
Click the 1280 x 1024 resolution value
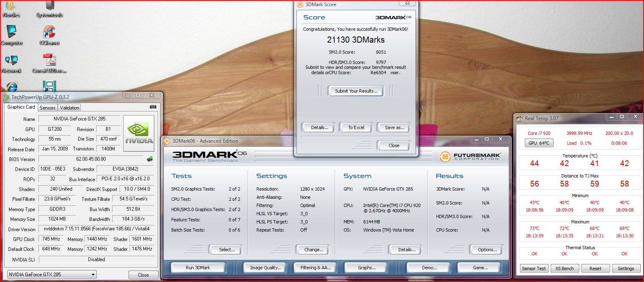[x=312, y=189]
